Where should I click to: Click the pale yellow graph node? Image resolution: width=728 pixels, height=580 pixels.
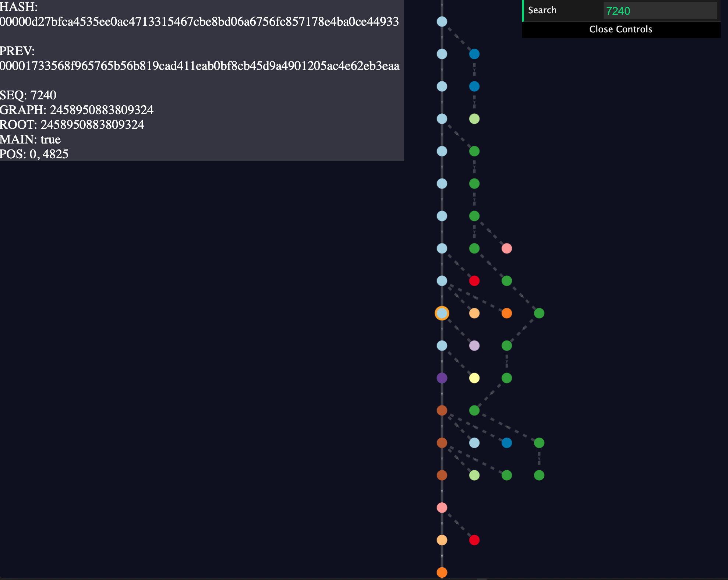[474, 378]
